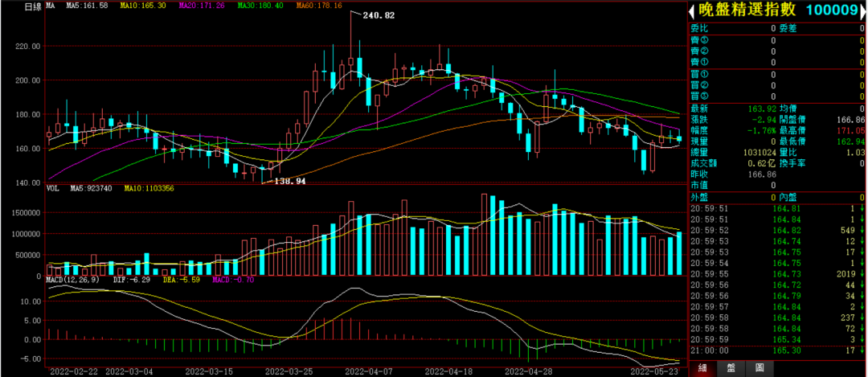868x377 pixels.
Task: Click the 內盤 label
Action: point(787,197)
